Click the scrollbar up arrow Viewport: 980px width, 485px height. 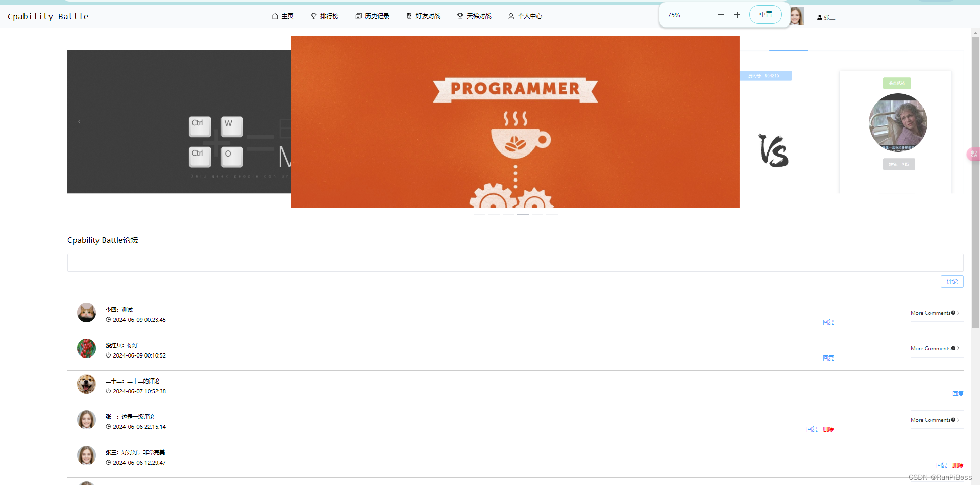(x=975, y=32)
